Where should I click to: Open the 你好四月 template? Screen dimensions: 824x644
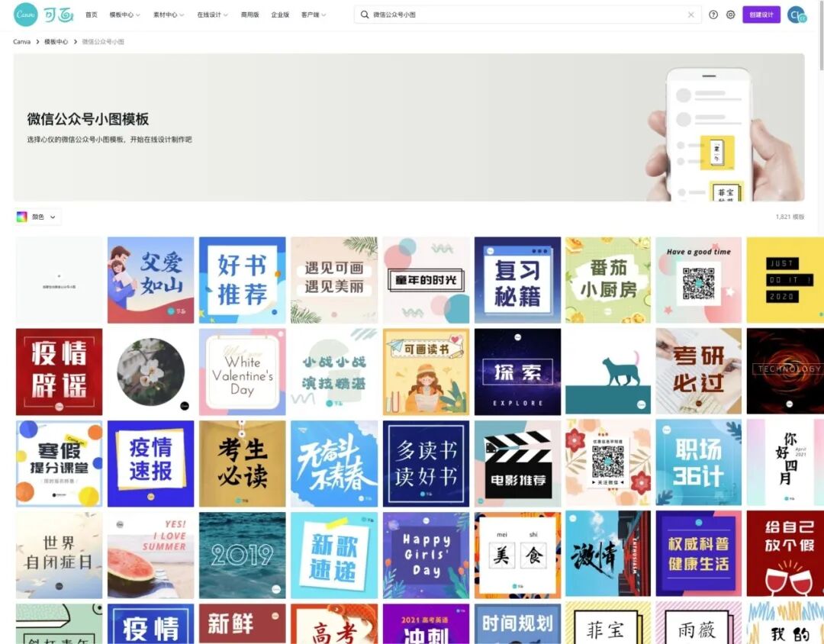785,462
